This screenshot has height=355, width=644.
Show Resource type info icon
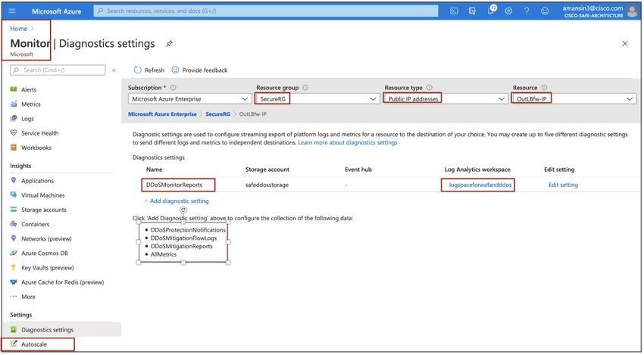(429, 87)
